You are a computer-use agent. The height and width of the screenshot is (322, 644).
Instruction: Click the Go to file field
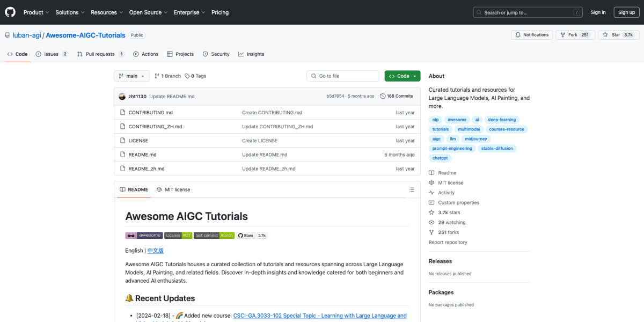(x=343, y=76)
